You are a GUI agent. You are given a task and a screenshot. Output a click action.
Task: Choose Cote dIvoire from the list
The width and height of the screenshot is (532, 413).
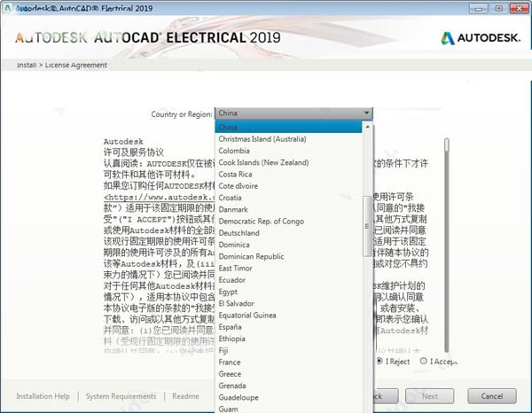click(289, 186)
